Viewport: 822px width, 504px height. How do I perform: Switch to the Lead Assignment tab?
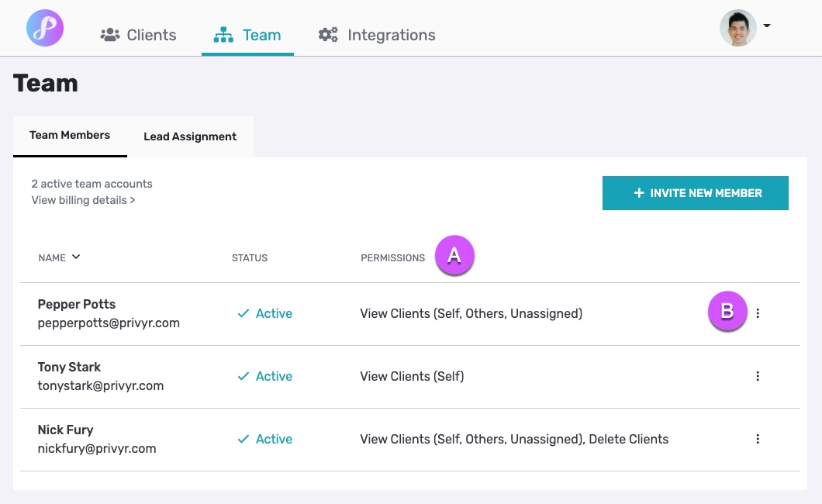click(189, 136)
